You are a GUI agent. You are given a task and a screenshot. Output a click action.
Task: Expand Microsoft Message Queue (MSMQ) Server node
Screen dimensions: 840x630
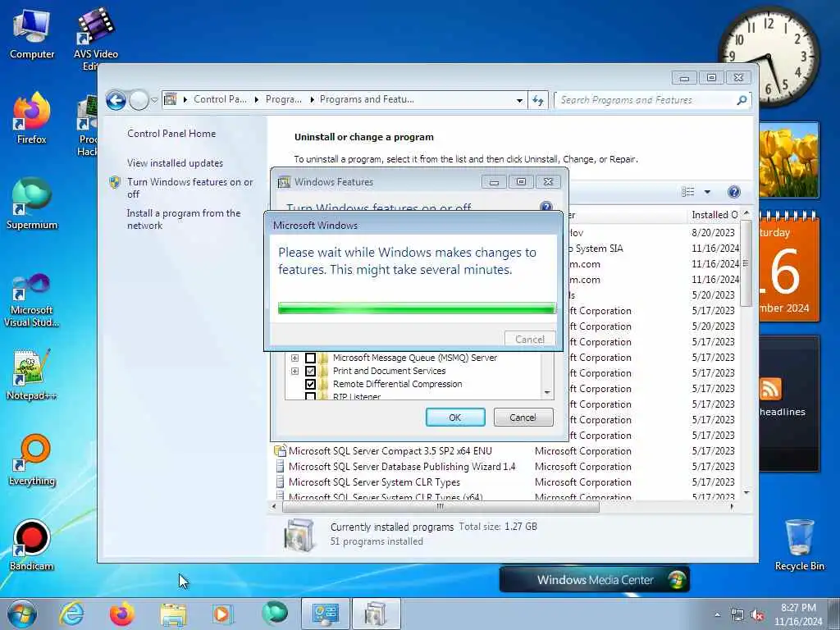click(294, 358)
